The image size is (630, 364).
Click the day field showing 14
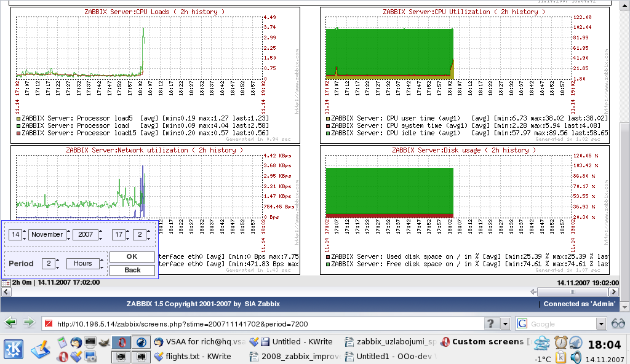point(15,235)
